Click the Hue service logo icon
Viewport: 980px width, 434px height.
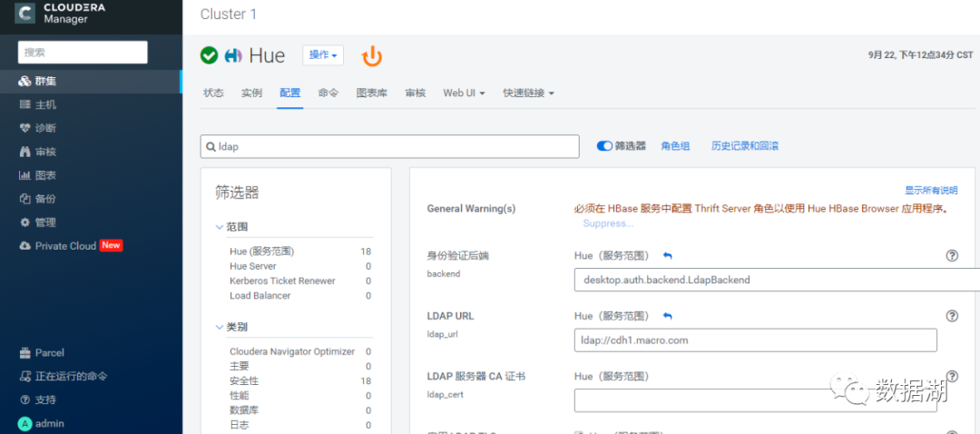233,55
